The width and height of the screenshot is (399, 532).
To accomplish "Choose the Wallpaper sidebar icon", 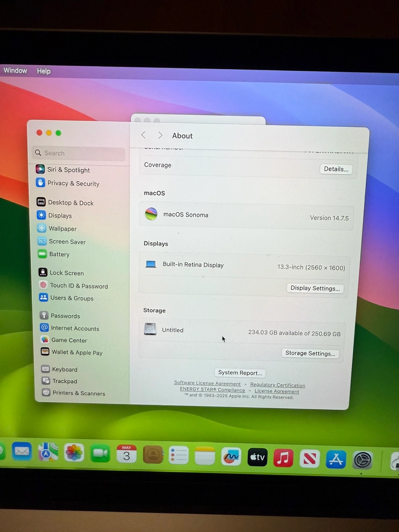I will 42,228.
